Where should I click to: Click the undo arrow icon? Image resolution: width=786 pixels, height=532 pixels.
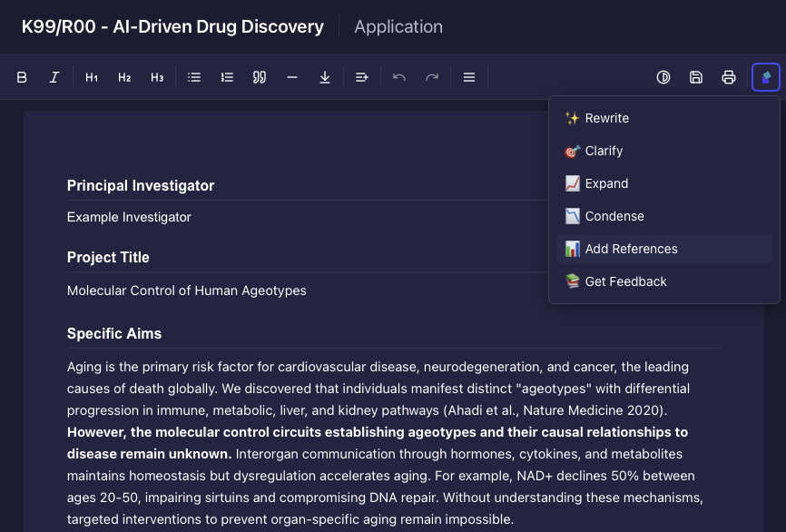tap(399, 77)
